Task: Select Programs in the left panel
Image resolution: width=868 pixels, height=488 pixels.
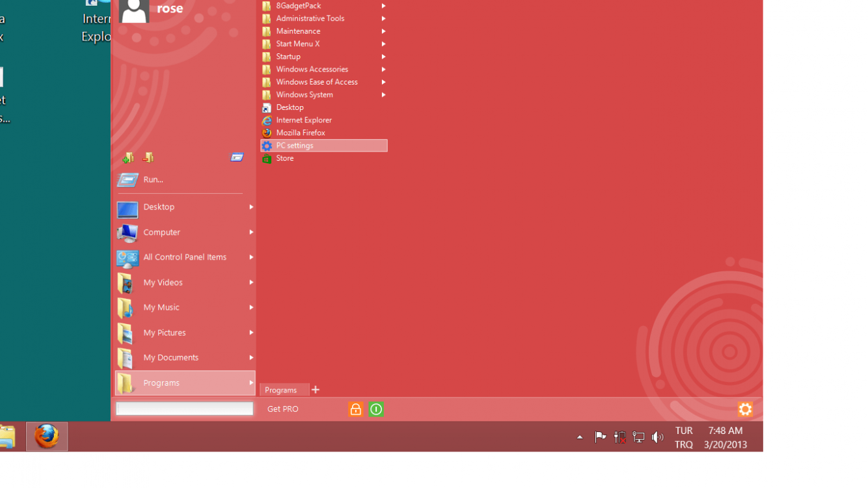Action: [185, 383]
